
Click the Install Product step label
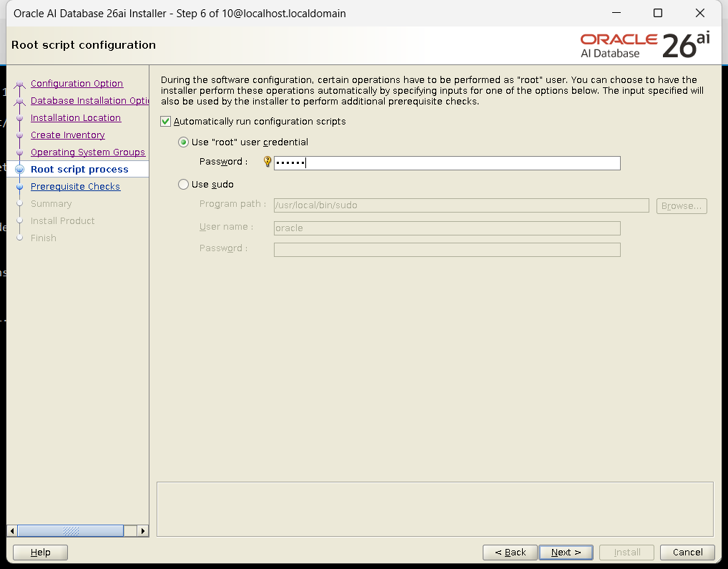pos(63,221)
